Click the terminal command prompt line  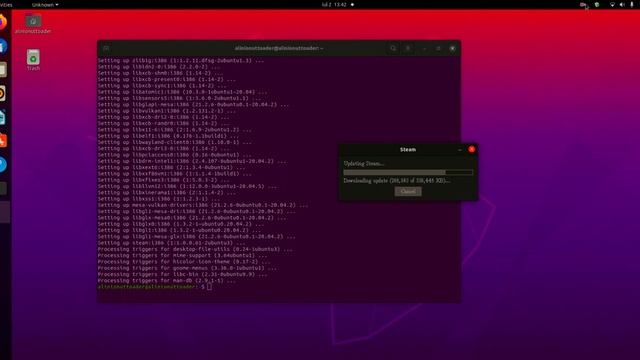155,287
